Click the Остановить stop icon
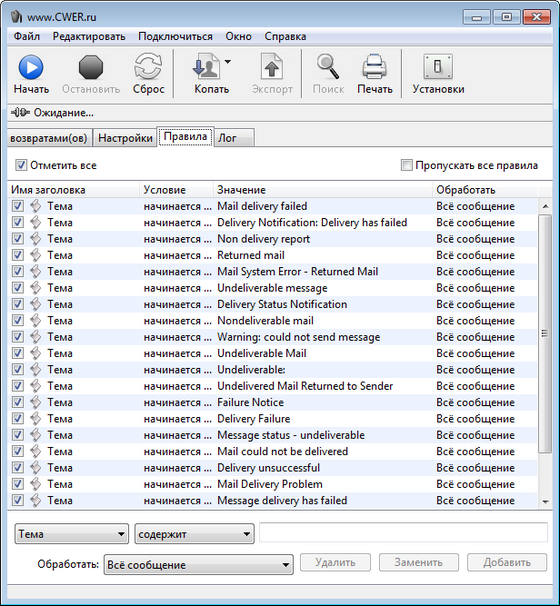The height and width of the screenshot is (606, 560). tap(91, 67)
